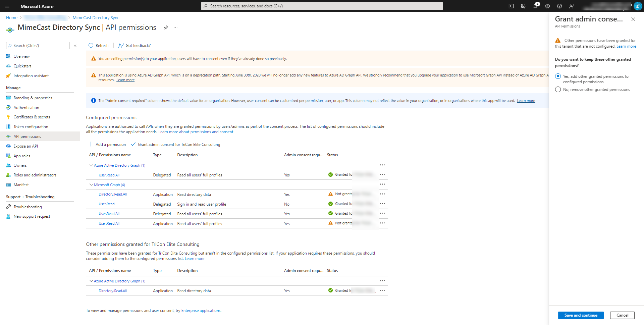Save and continue the consent
The height and width of the screenshot is (325, 644).
coord(581,315)
